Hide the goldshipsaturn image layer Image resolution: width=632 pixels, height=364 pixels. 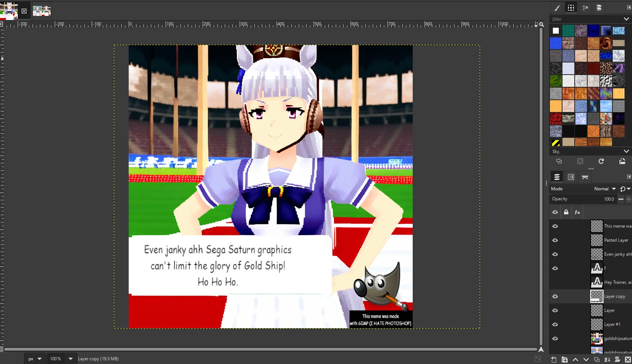pos(555,339)
